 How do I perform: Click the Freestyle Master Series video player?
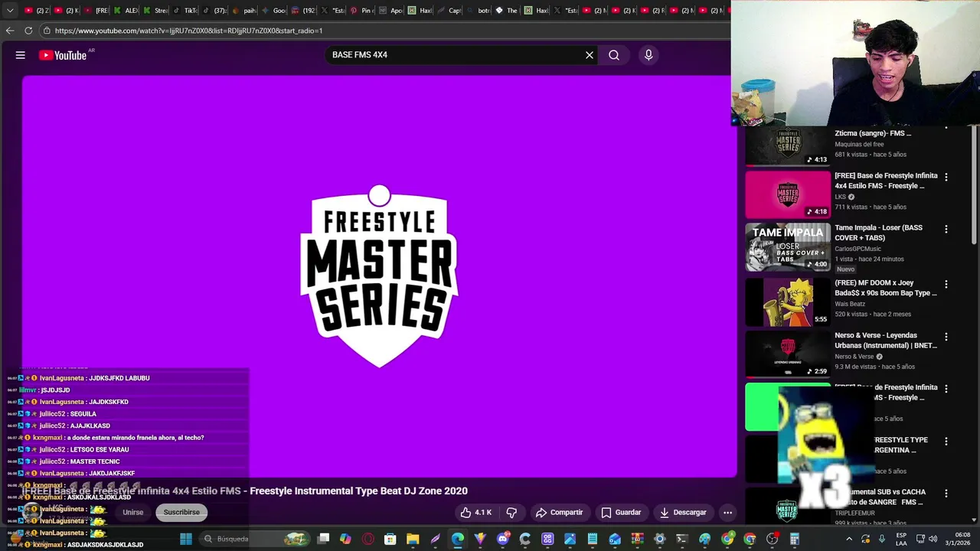379,276
